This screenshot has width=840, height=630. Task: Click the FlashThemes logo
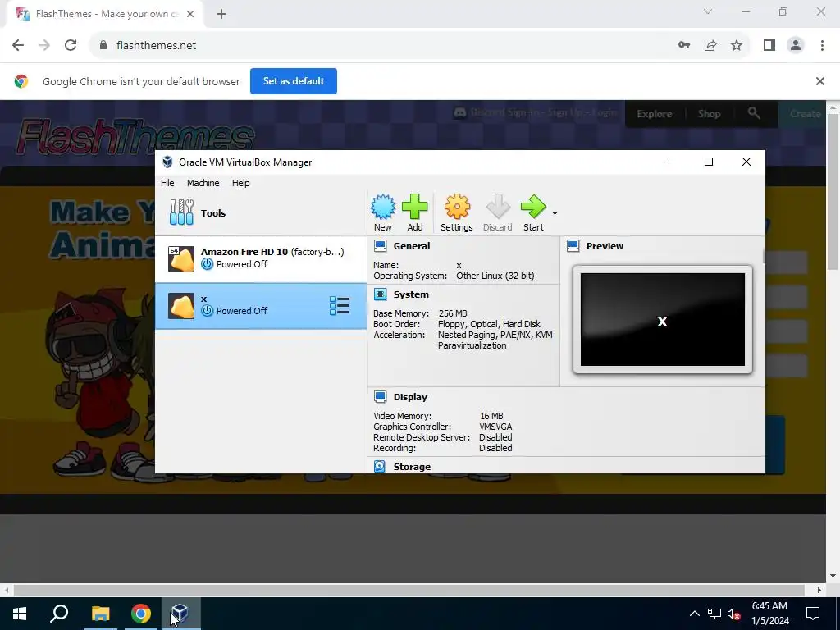pyautogui.click(x=135, y=137)
